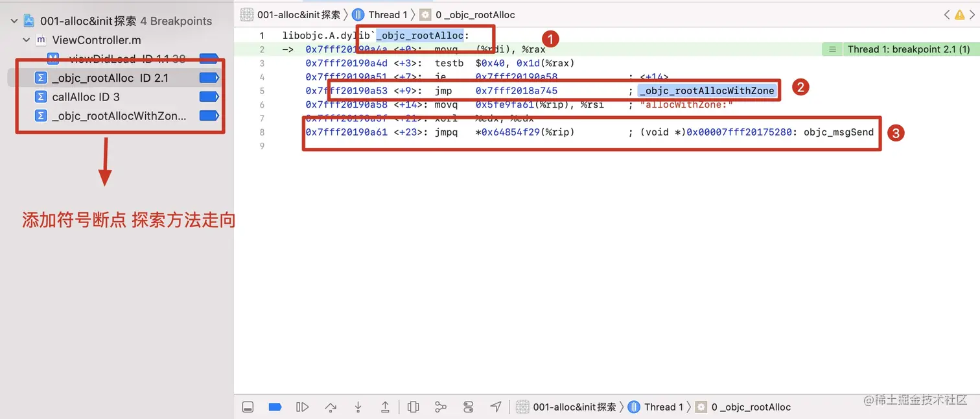Click the jump target 0x7fff2018a745
This screenshot has height=419, width=980.
pyautogui.click(x=517, y=91)
